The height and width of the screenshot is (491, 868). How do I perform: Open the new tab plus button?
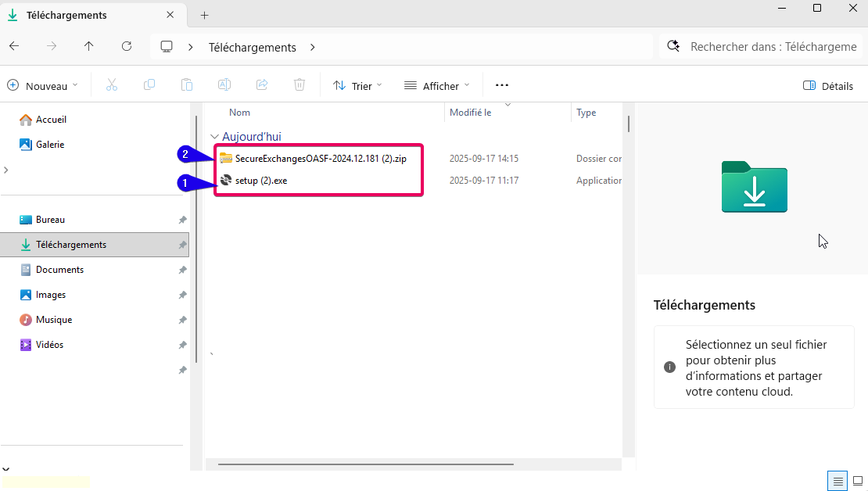click(x=204, y=16)
